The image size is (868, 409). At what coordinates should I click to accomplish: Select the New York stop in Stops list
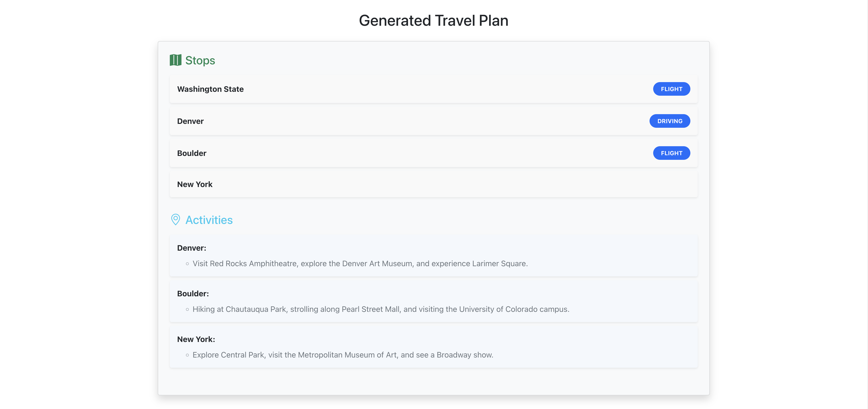point(195,184)
